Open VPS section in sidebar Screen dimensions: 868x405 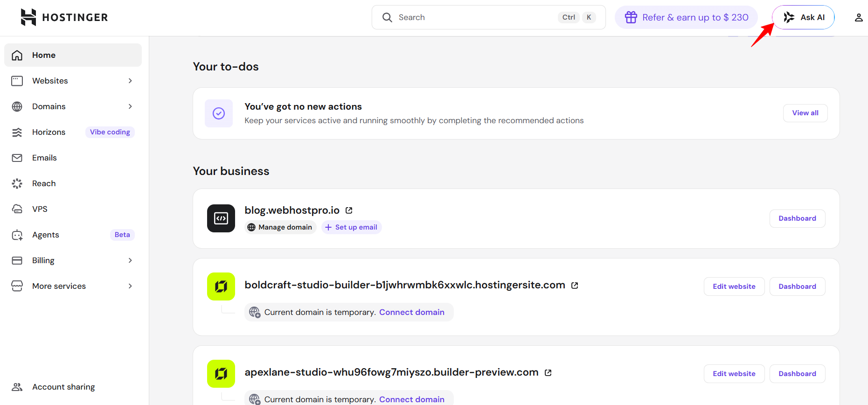tap(73, 209)
